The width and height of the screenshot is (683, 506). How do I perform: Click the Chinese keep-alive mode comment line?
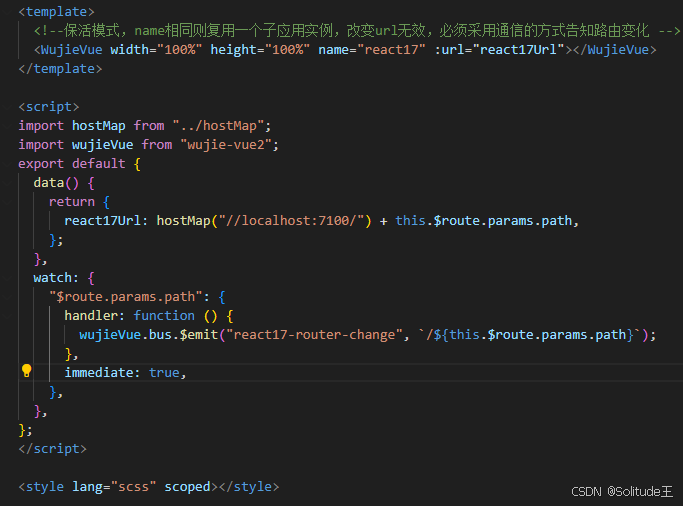(357, 30)
